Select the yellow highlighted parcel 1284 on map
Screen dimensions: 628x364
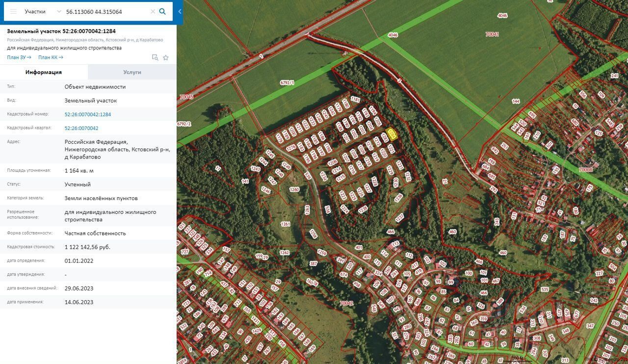tap(392, 133)
